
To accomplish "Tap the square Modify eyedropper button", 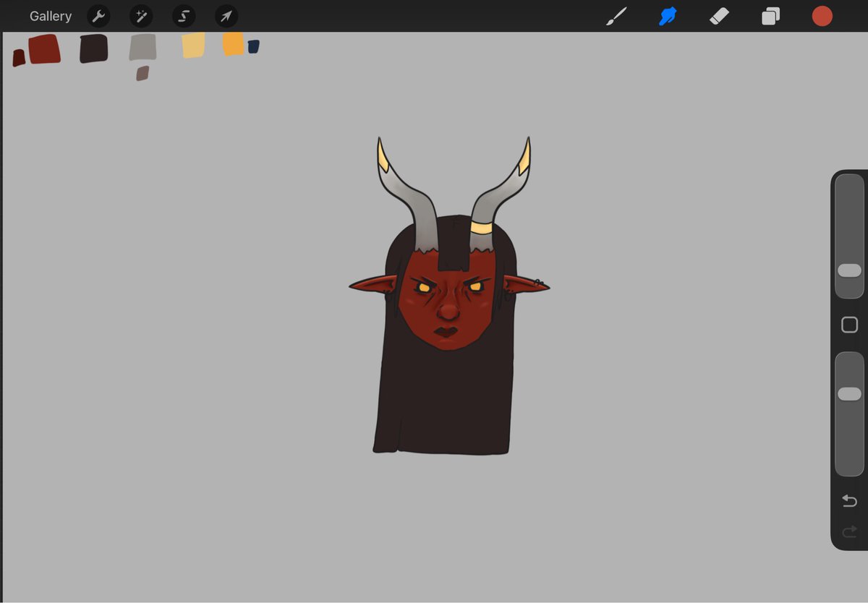I will coord(849,325).
